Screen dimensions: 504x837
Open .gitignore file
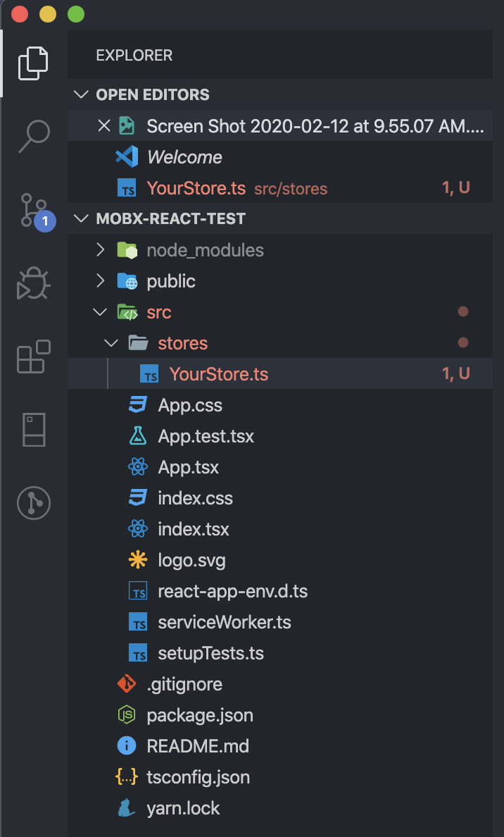(x=280, y=684)
